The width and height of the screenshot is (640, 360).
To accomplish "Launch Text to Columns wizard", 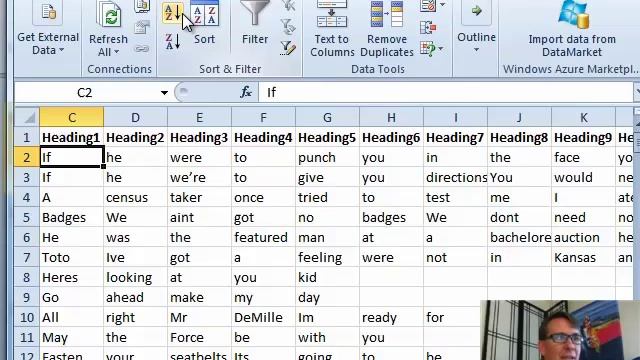I will pos(332,29).
